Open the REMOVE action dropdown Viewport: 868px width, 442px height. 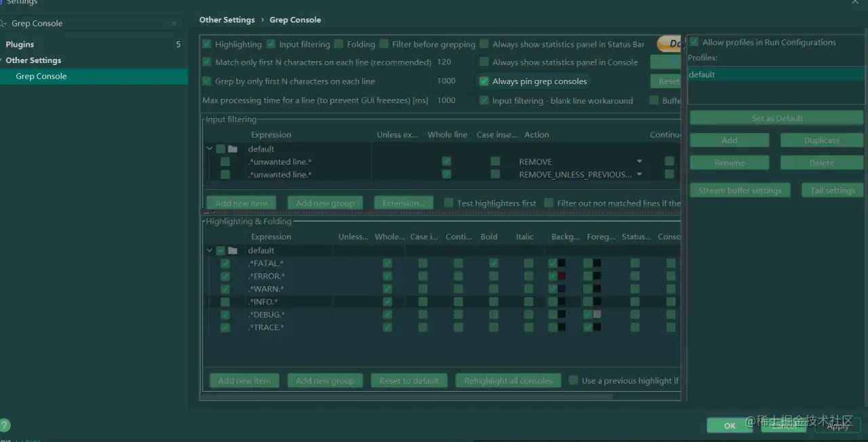(x=639, y=162)
